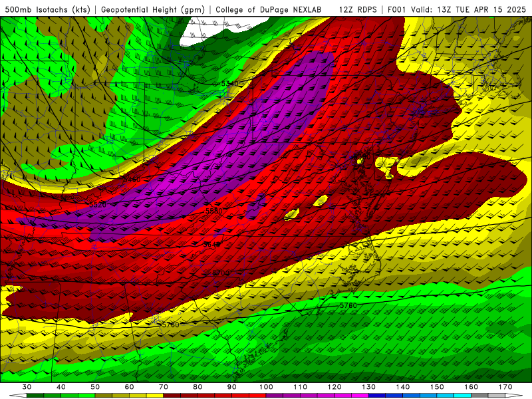Viewport: 532px width, 399px height.
Task: Click the 5700 height contour label
Action: pos(221,273)
